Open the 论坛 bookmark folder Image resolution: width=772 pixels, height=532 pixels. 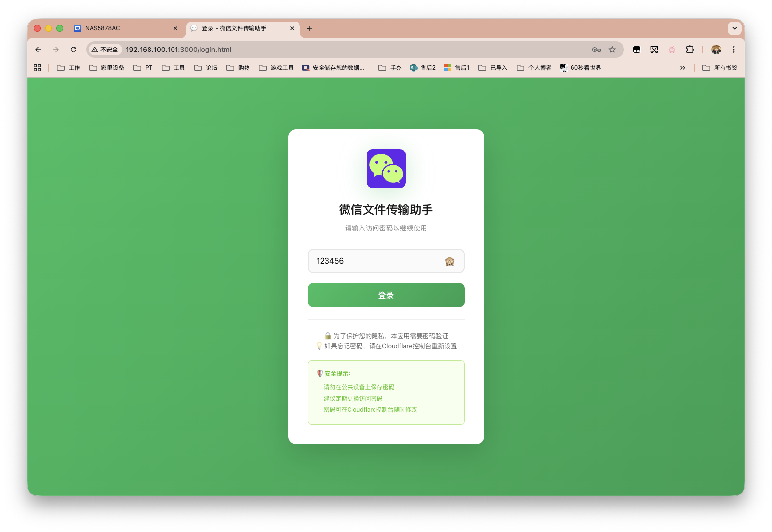click(x=206, y=68)
